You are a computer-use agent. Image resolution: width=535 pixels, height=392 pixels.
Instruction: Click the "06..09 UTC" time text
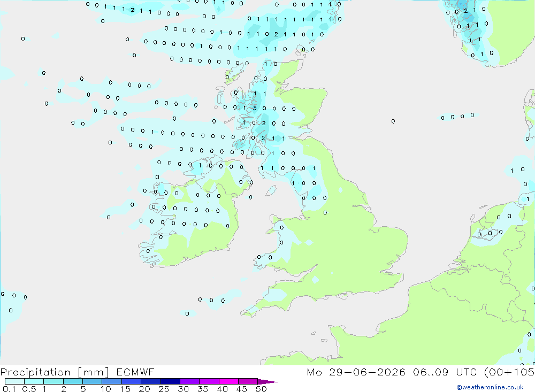tap(445, 372)
